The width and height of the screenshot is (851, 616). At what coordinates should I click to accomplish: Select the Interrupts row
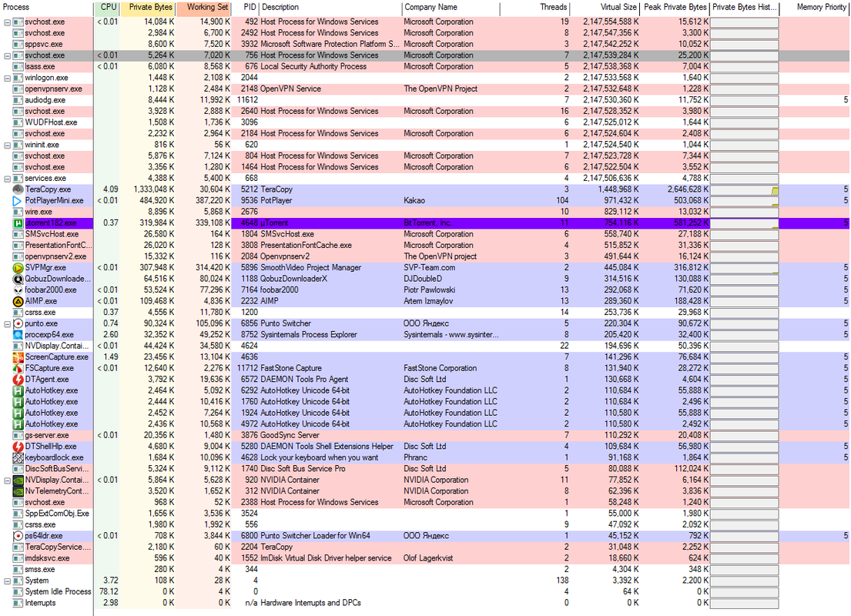point(425,603)
